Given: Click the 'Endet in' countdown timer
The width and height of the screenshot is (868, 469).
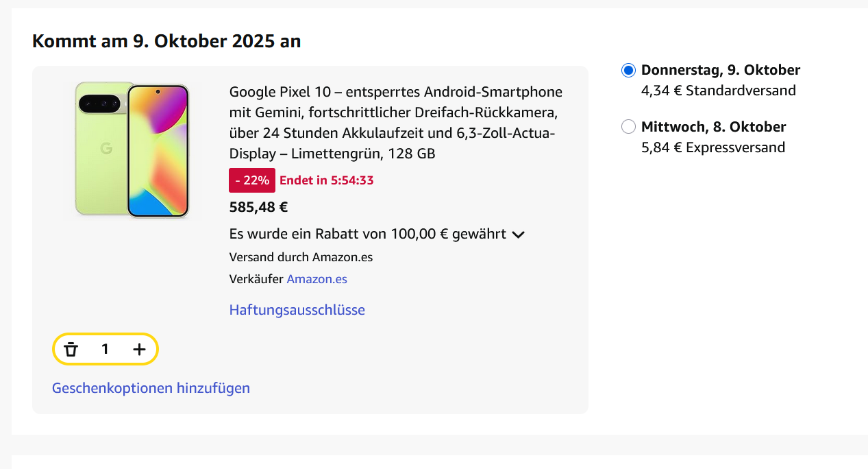Looking at the screenshot, I should point(326,180).
